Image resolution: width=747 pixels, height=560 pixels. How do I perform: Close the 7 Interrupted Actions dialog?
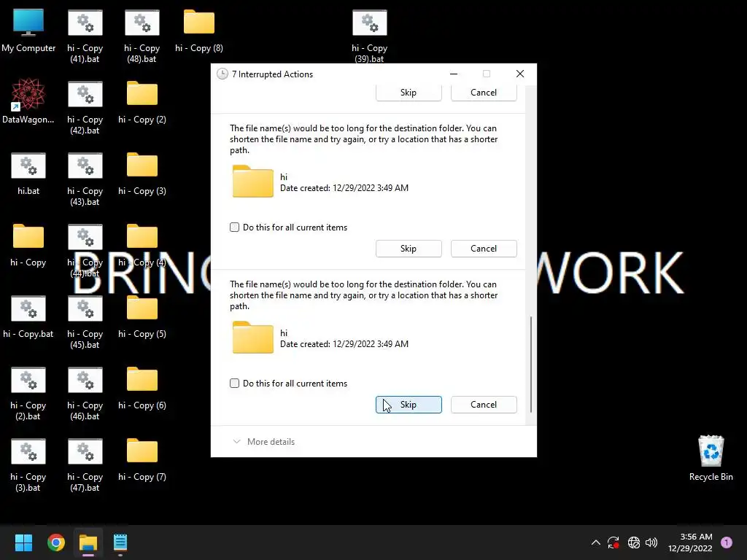(x=520, y=74)
